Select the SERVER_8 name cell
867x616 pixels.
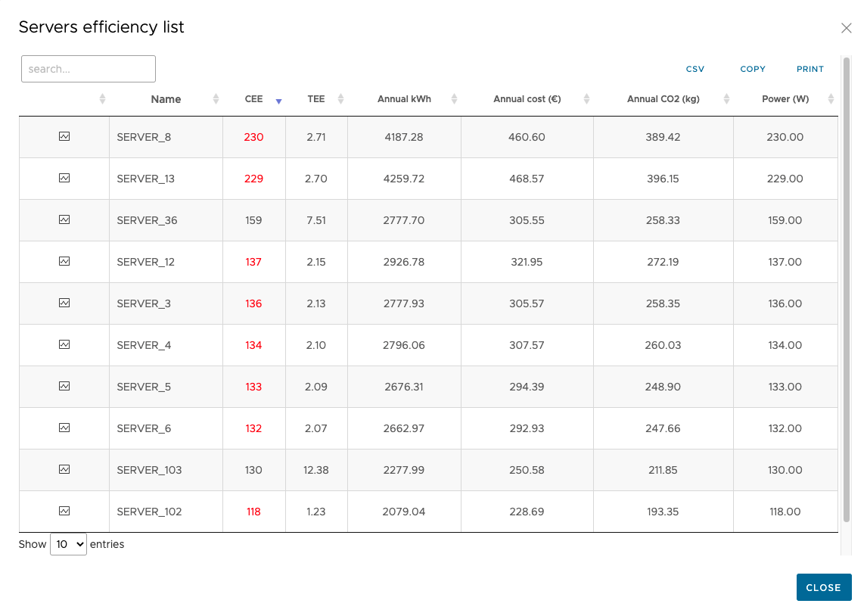(x=166, y=137)
